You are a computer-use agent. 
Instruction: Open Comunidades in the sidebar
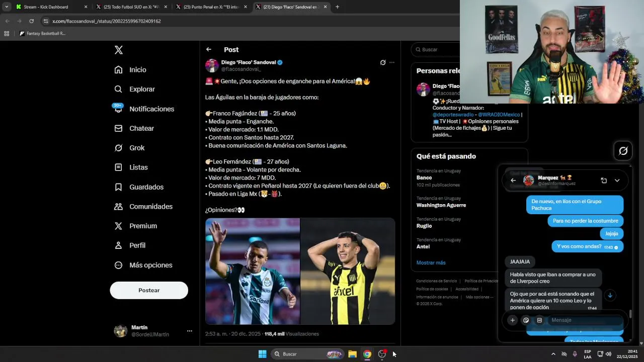pyautogui.click(x=143, y=207)
